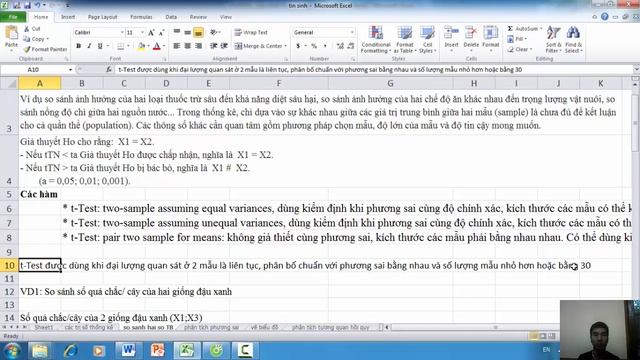The image size is (640, 360).
Task: Expand the Merge & Center dropdown arrow
Action: click(x=286, y=46)
